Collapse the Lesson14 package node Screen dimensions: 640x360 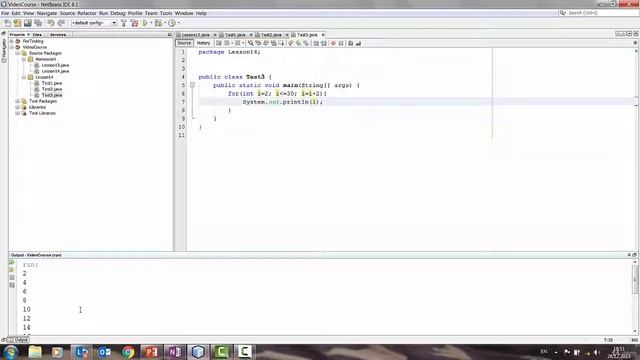tap(24, 77)
